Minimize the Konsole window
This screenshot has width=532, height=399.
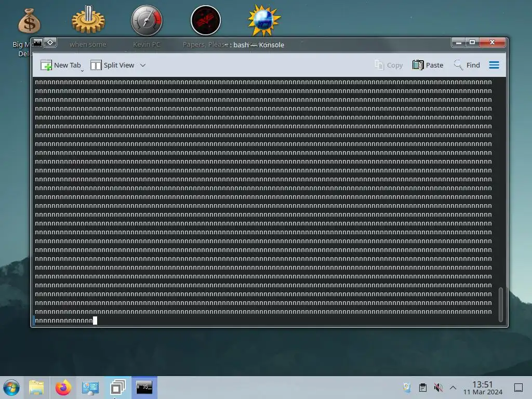click(x=458, y=43)
